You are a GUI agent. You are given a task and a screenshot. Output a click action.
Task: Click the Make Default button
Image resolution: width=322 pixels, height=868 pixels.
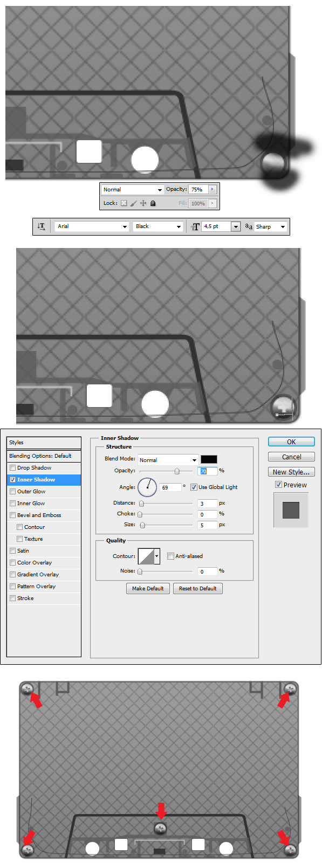point(148,588)
